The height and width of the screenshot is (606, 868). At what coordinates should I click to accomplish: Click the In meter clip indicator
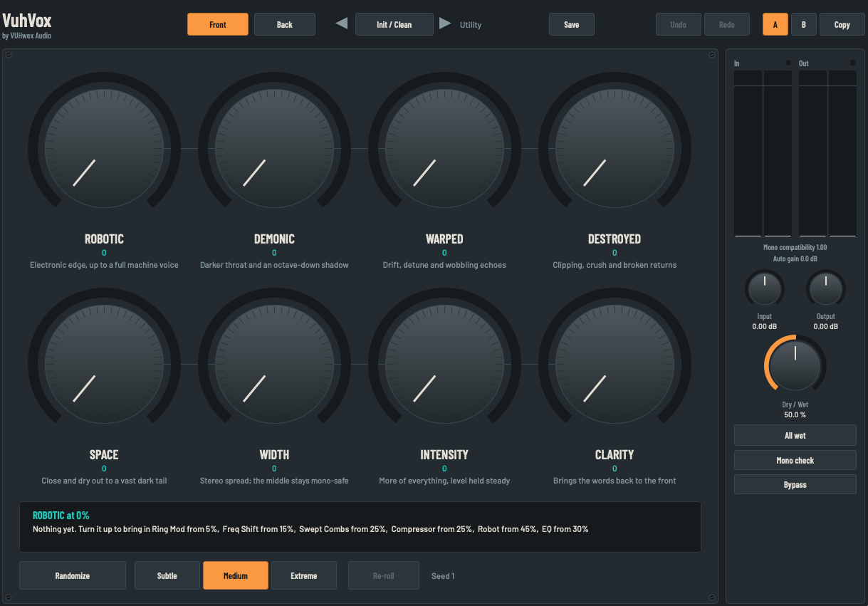(788, 63)
